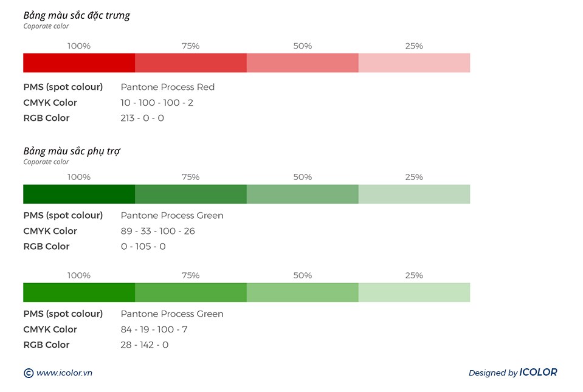Select the 75% red swatch
The width and height of the screenshot is (583, 392).
(x=191, y=63)
